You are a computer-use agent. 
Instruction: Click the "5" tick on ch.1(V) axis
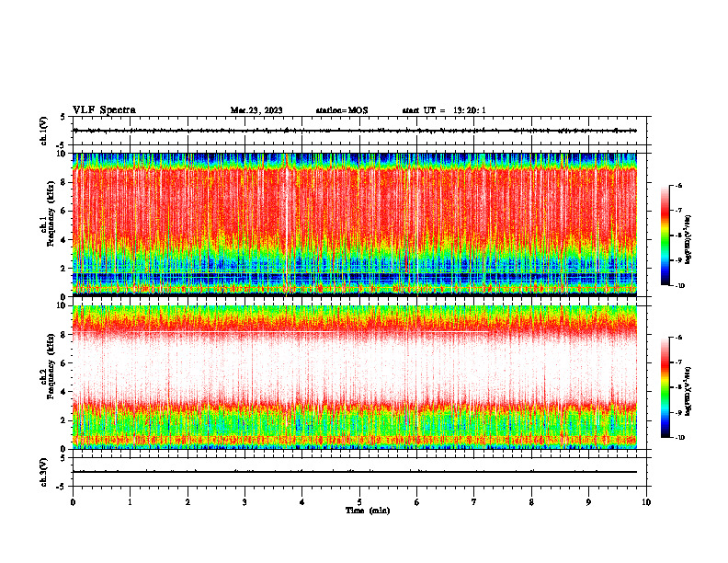[63, 117]
